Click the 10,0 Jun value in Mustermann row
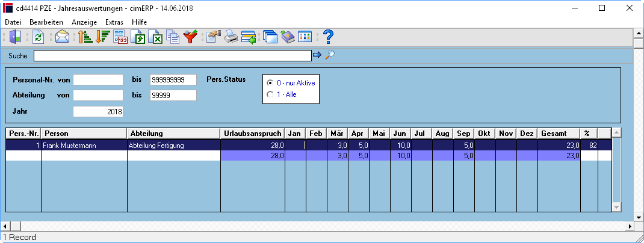The width and height of the screenshot is (644, 243). point(400,145)
